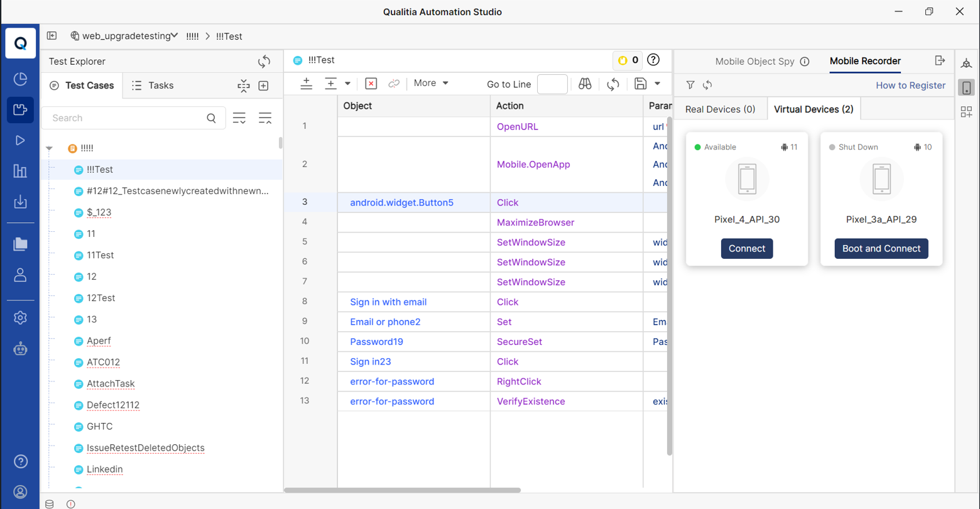Viewport: 980px width, 509px height.
Task: Open the dropdown arrow next to save icon
Action: click(x=657, y=84)
